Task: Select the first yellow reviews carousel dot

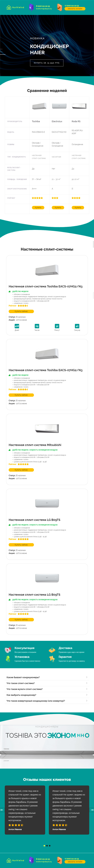Action: pyautogui.click(x=44, y=845)
